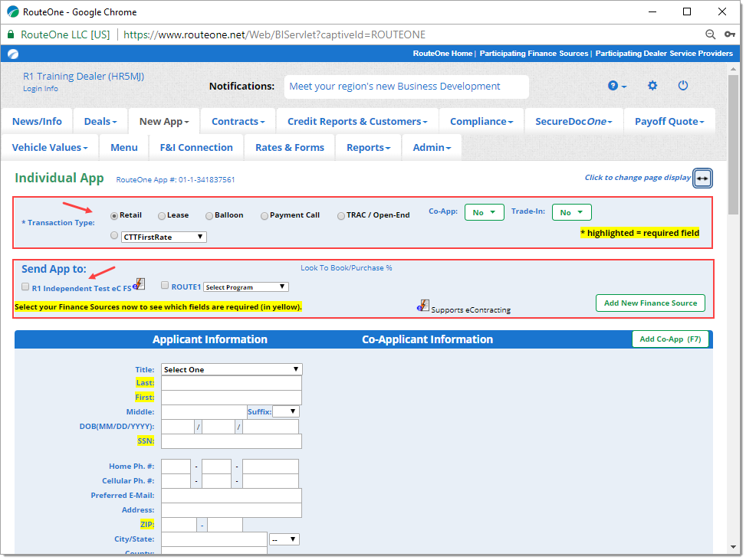Select Balloon transaction type

(x=209, y=216)
